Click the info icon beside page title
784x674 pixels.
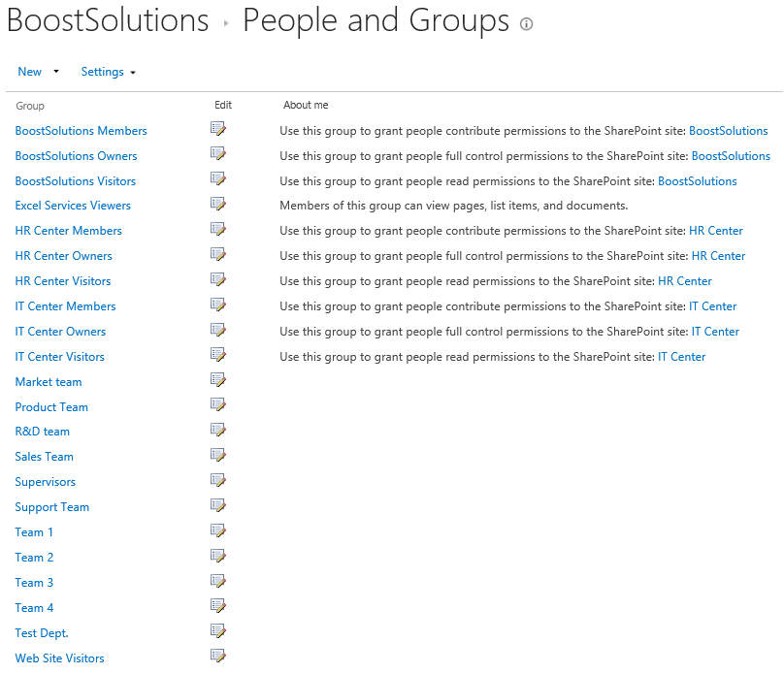527,24
